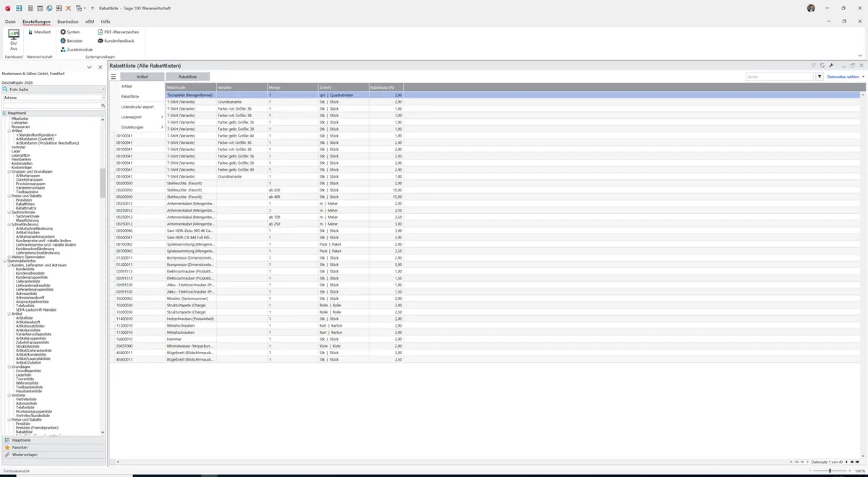
Task: Click the magnifier icon beside the empty search box
Action: 103,106
